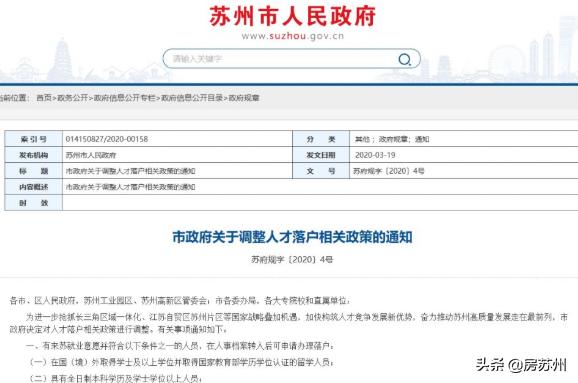The width and height of the screenshot is (578, 383).
Task: Select index number 014150827/2020-00158
Action: pyautogui.click(x=107, y=139)
